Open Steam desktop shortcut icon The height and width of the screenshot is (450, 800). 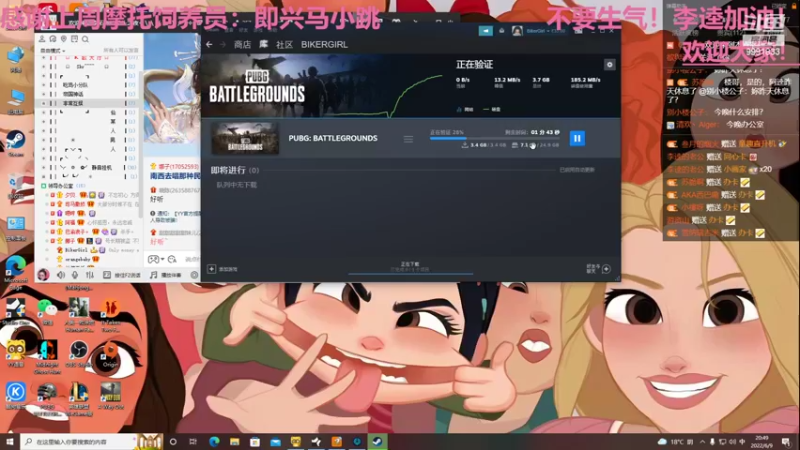coord(16,143)
